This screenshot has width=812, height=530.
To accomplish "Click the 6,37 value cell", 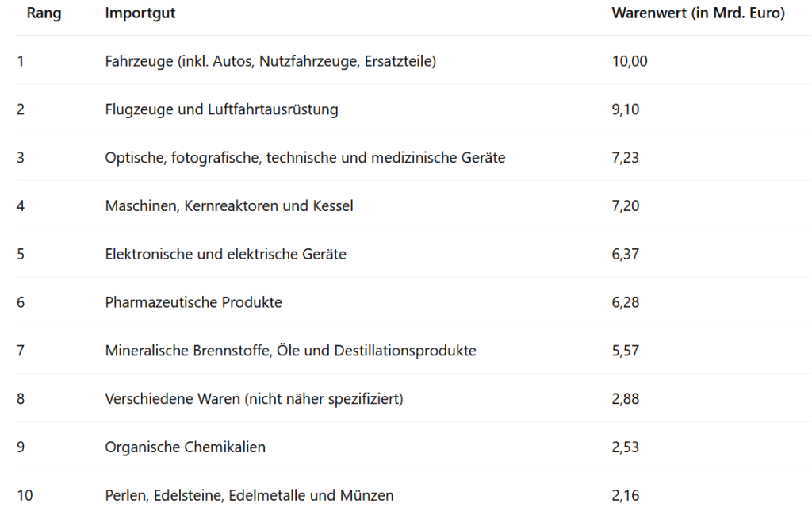I will tap(626, 255).
